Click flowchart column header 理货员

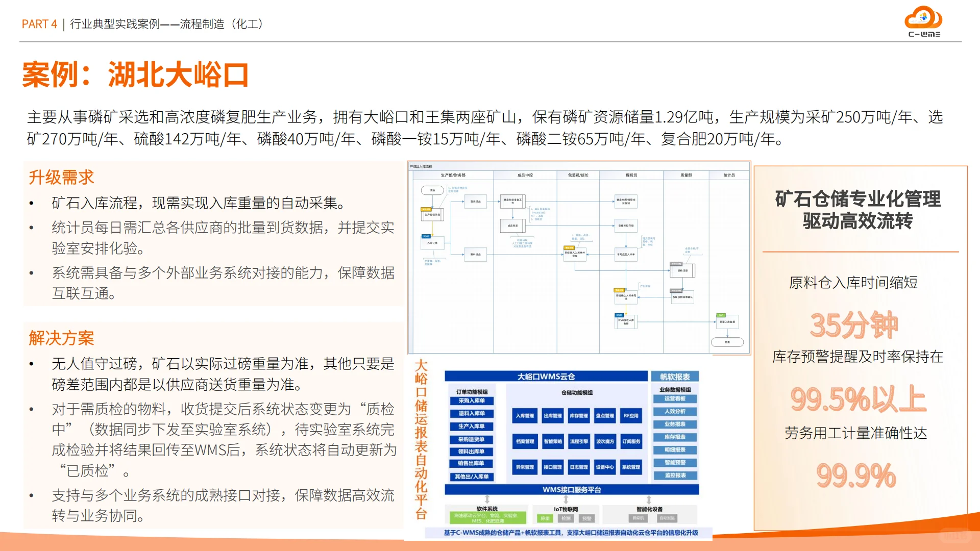[x=631, y=175]
